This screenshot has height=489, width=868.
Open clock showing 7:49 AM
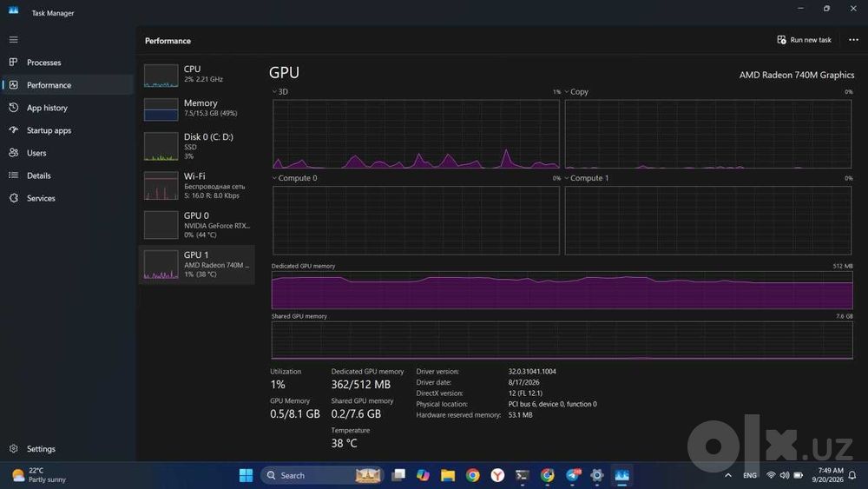tap(827, 475)
